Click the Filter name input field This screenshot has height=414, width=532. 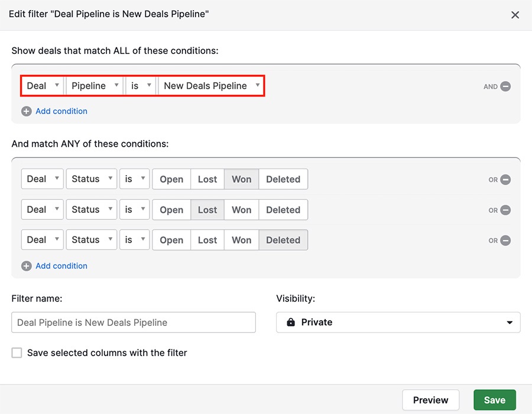click(133, 322)
